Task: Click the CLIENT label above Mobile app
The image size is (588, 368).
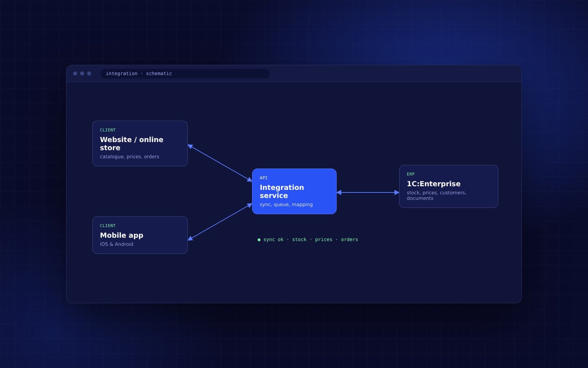Action: pos(108,226)
